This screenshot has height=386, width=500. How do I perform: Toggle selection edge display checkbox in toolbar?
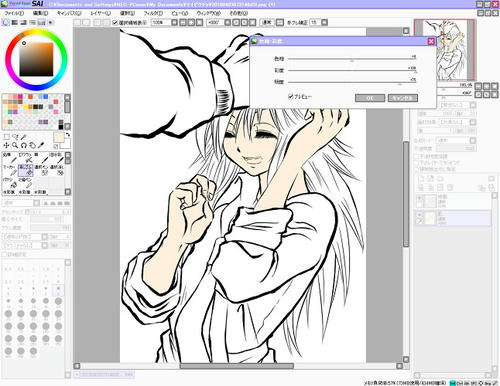tap(115, 23)
